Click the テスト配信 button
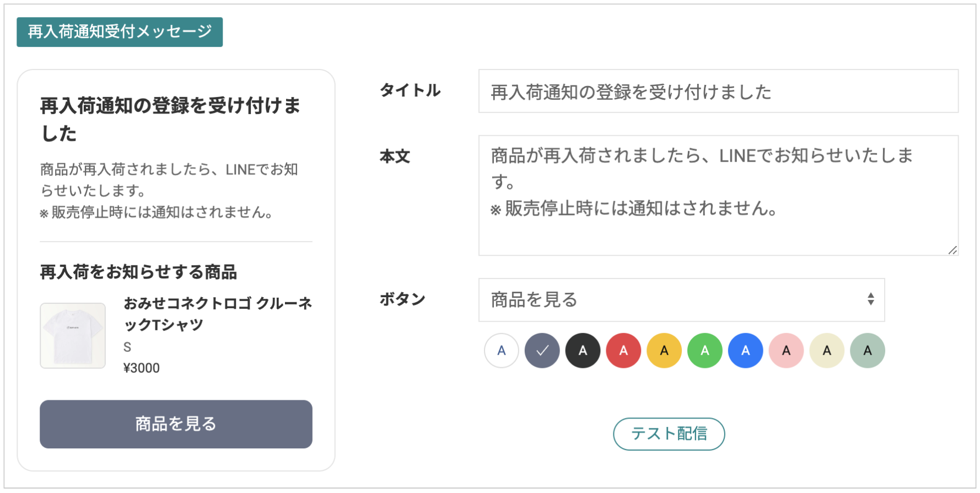The height and width of the screenshot is (493, 980). pos(669,434)
